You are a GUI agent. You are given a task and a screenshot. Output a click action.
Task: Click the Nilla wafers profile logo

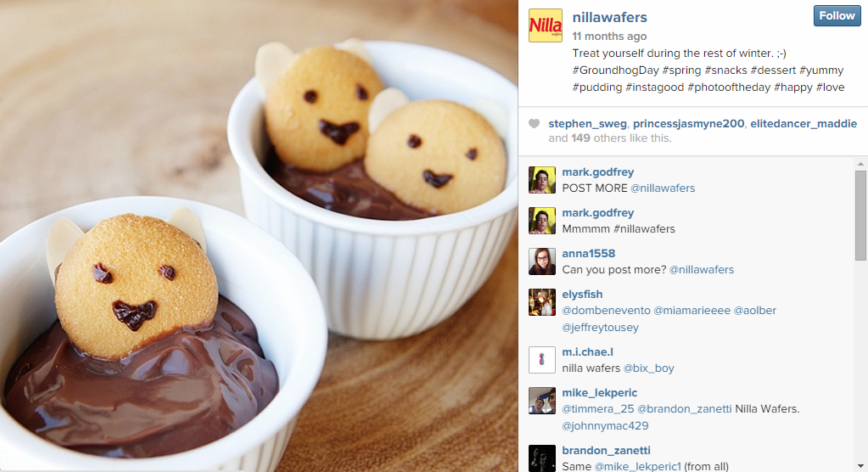[546, 25]
